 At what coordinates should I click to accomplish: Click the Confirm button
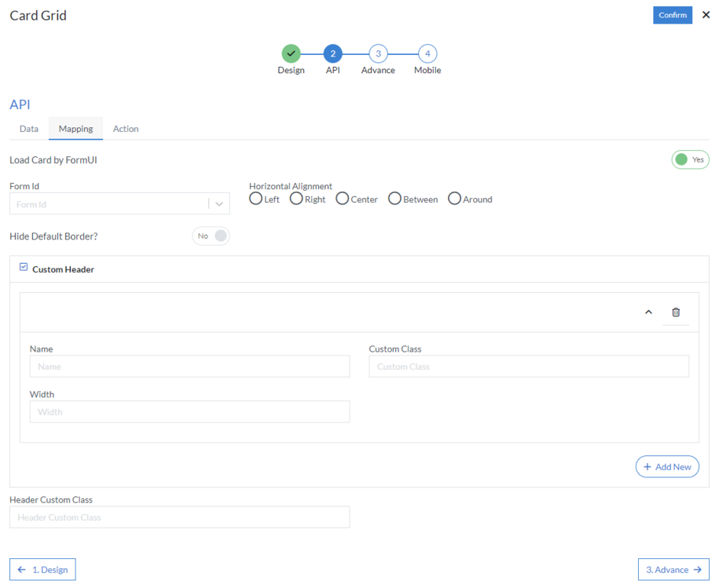pos(672,15)
